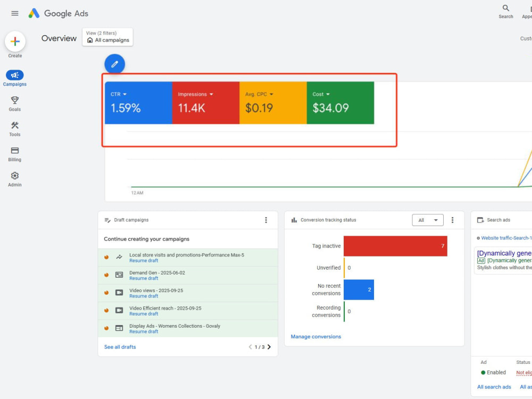Click the Search ads card icon
Viewport: 532px width, 399px height.
coord(480,220)
